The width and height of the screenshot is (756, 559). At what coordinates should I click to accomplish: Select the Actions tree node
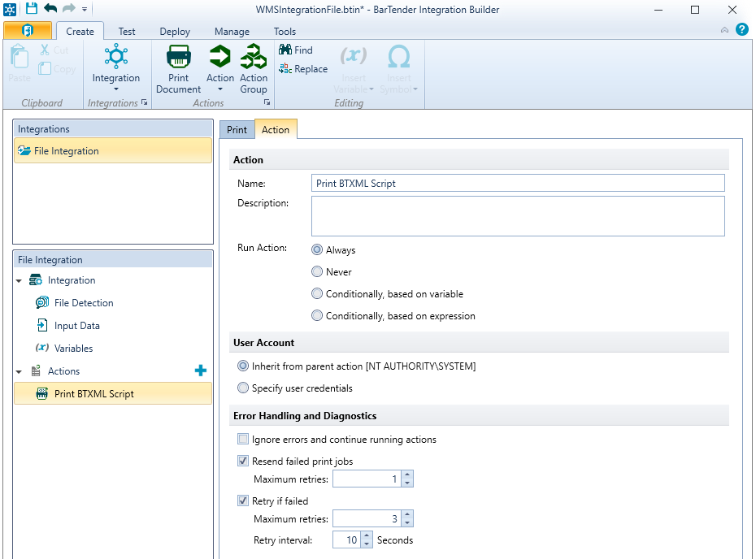pyautogui.click(x=63, y=371)
